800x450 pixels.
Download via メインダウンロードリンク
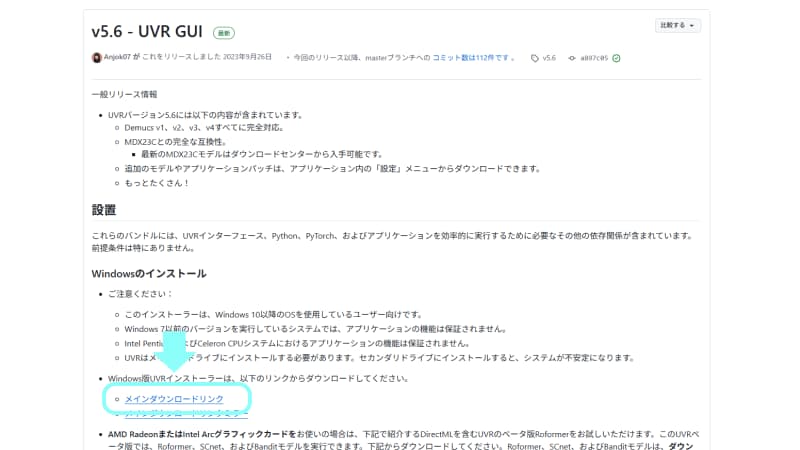tap(174, 398)
